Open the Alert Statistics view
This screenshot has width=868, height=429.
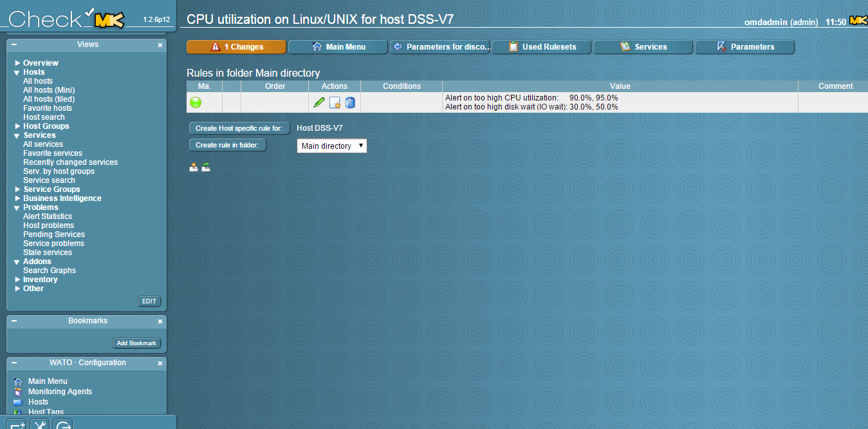point(48,216)
